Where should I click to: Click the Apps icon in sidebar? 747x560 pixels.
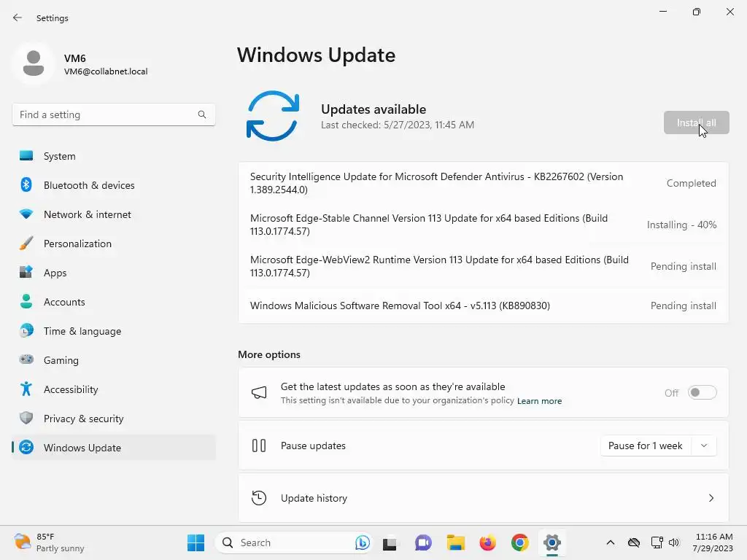click(26, 273)
